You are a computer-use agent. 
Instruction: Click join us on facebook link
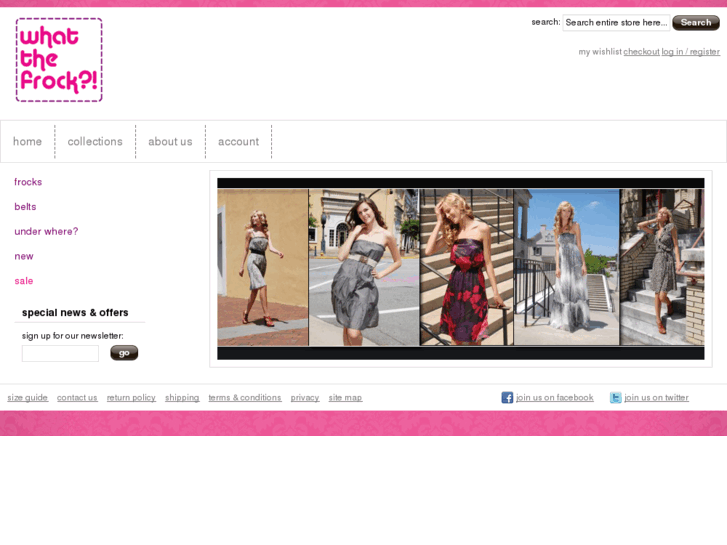tap(555, 398)
